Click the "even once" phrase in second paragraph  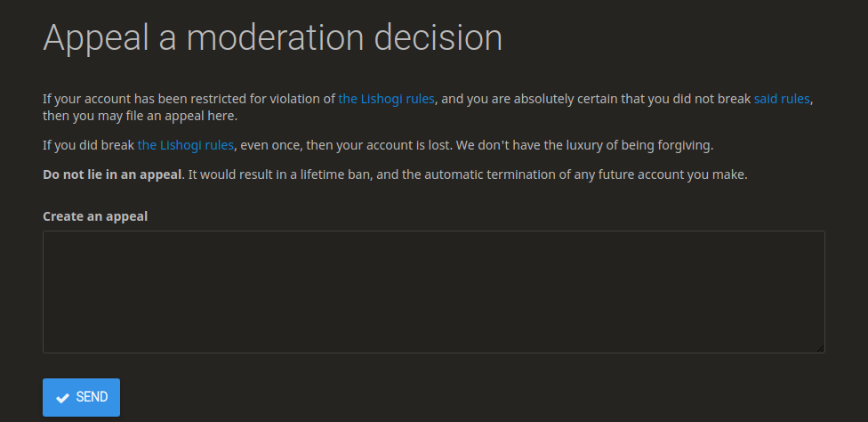(x=271, y=144)
